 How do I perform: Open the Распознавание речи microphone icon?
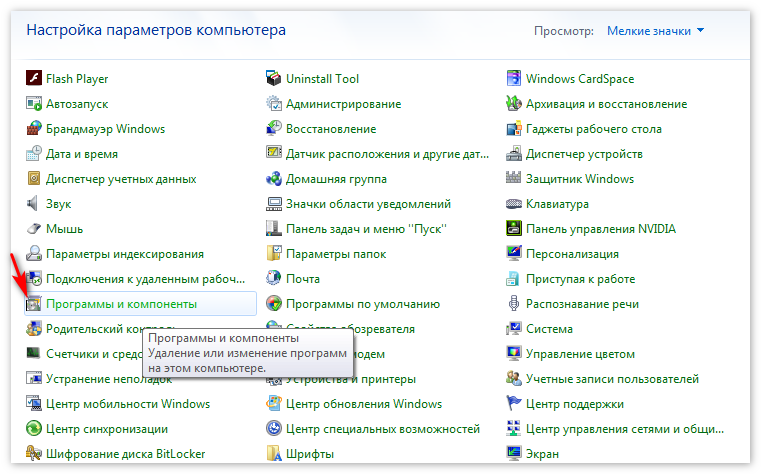(x=513, y=304)
